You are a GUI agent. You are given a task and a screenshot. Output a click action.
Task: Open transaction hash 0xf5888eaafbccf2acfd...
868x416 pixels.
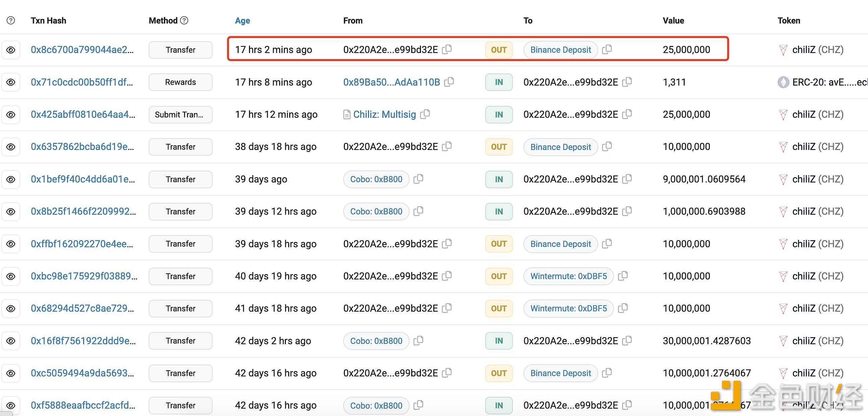click(83, 406)
